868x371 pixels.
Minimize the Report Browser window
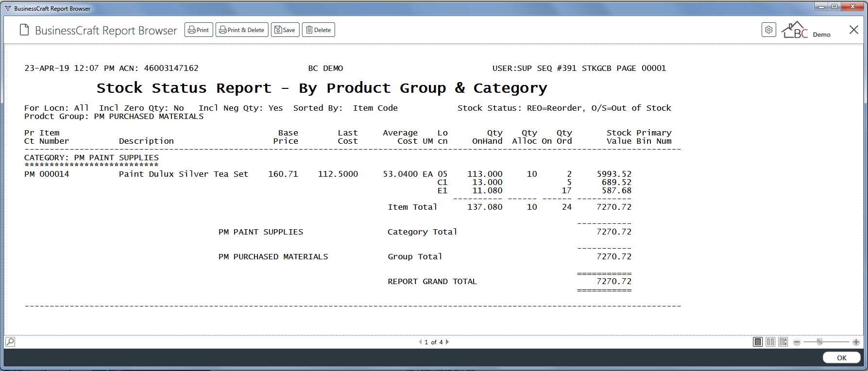(x=821, y=7)
